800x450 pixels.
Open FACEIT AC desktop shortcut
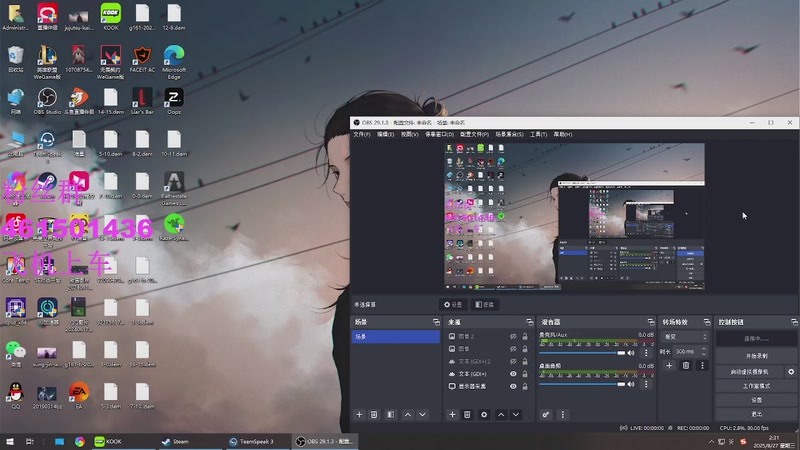[142, 59]
